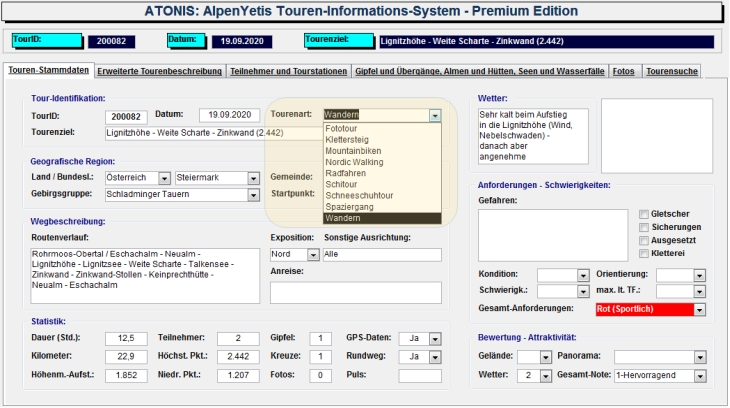Pick Mountainbiken from Tourenart list
Screen dimensions: 730x408
point(382,151)
